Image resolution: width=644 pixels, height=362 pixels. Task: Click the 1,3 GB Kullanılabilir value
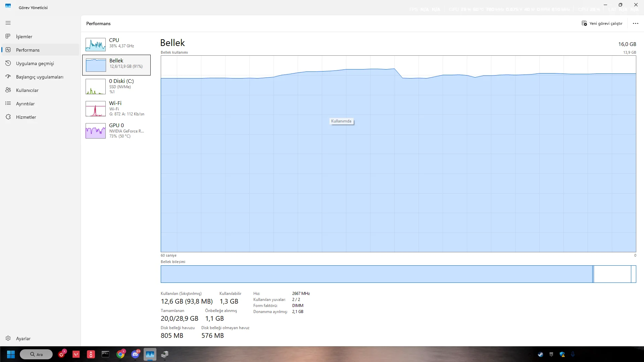click(x=229, y=301)
